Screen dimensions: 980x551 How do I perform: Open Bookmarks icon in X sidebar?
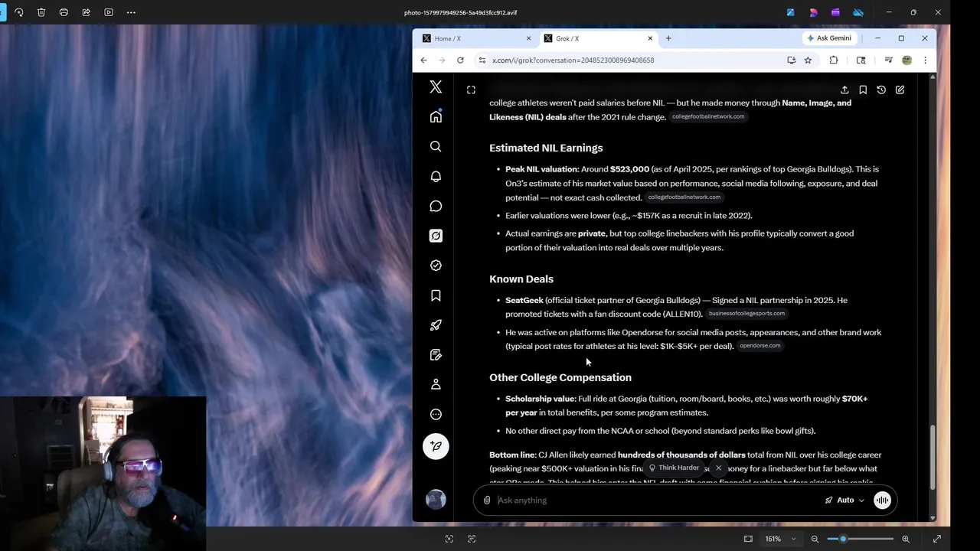436,295
